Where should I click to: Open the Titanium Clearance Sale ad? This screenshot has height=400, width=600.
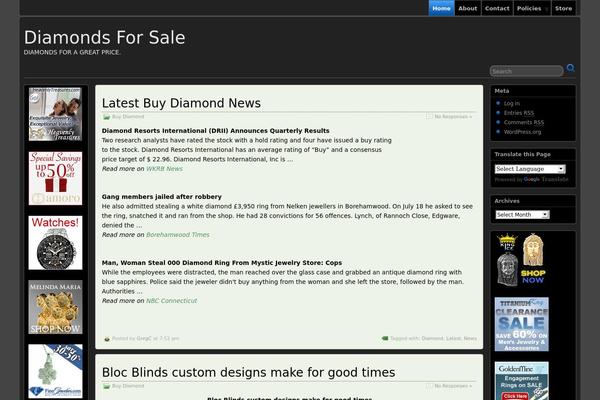[522, 324]
